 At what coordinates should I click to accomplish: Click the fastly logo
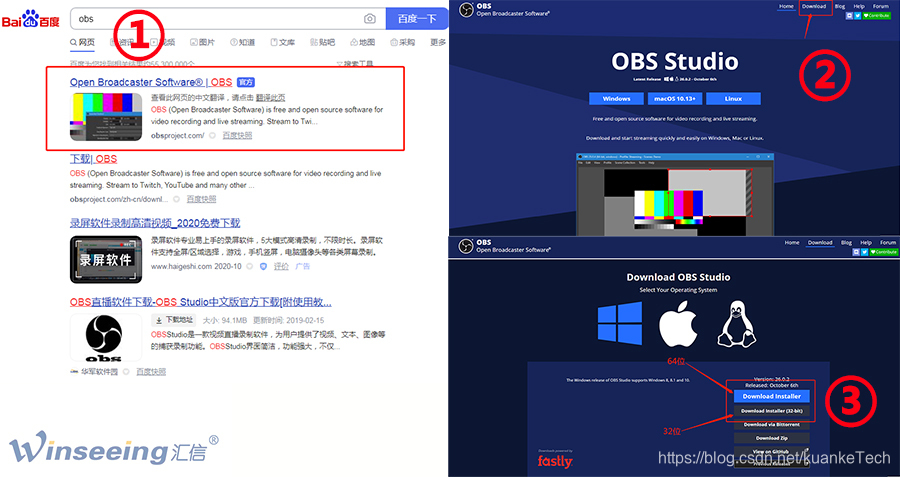(555, 462)
